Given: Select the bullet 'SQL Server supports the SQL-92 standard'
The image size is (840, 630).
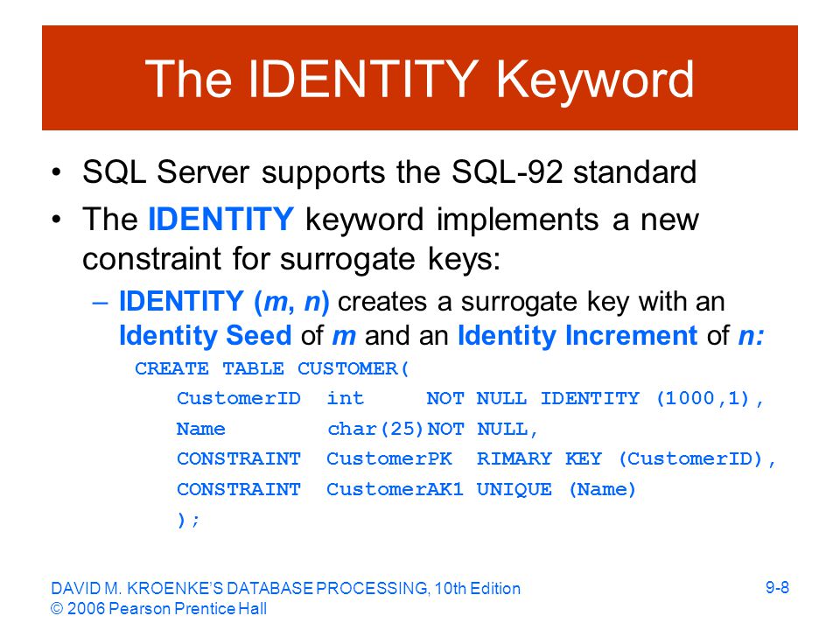Looking at the screenshot, I should point(389,172).
